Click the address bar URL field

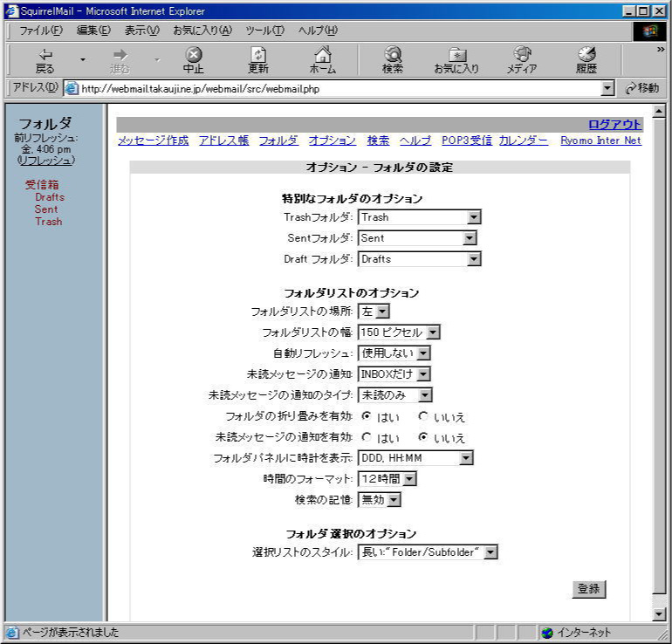(340, 89)
